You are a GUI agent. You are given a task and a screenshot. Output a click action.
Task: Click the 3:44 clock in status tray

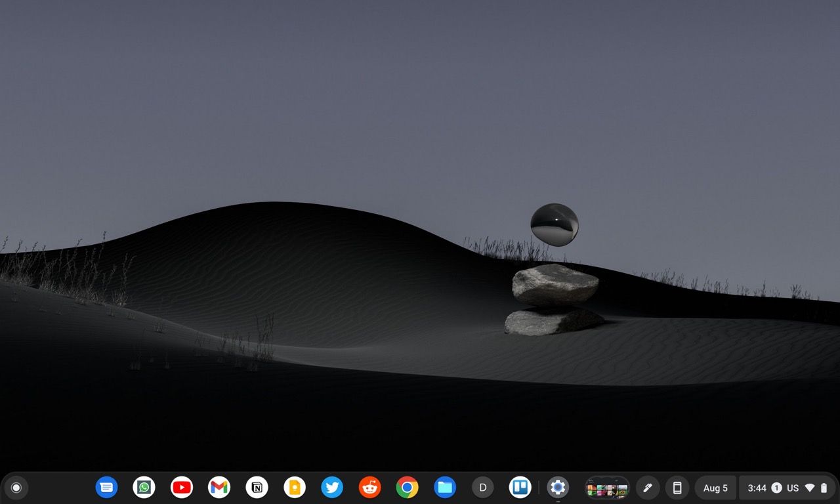(757, 488)
